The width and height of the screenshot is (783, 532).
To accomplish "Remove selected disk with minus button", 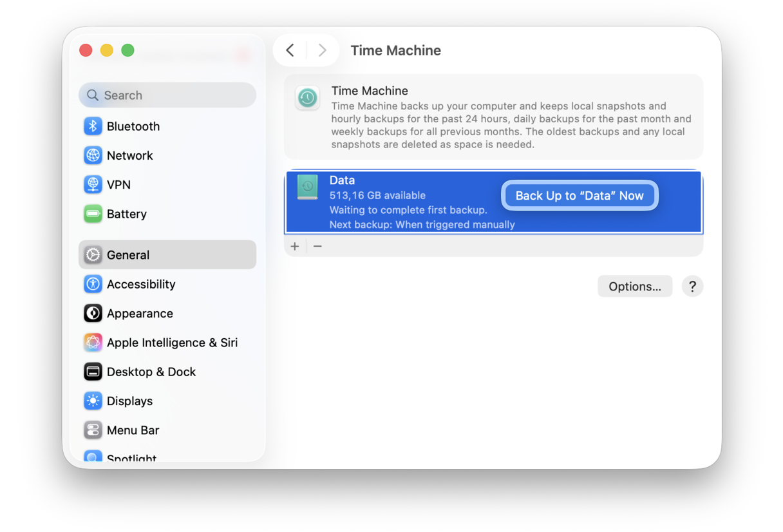I will (x=317, y=246).
